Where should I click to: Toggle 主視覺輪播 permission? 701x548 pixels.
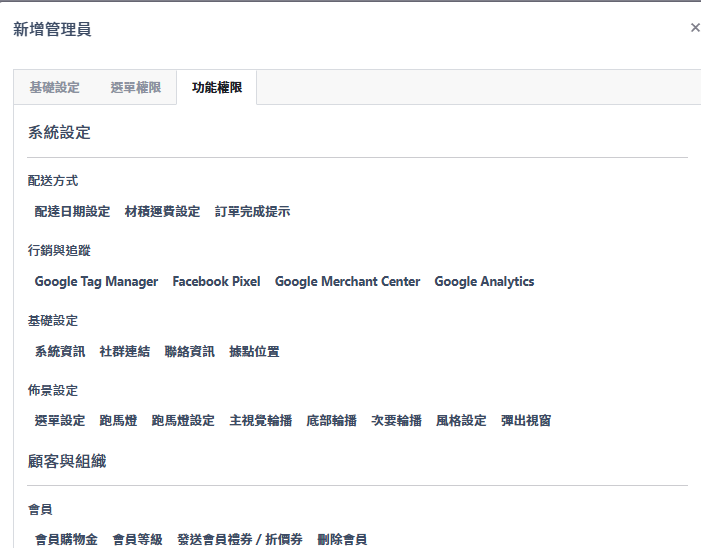coord(261,421)
